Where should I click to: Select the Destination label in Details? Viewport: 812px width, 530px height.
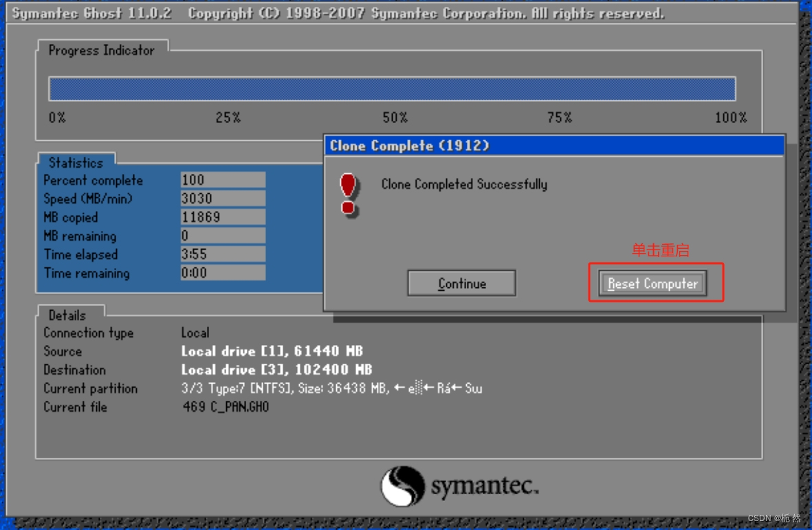[x=74, y=370]
